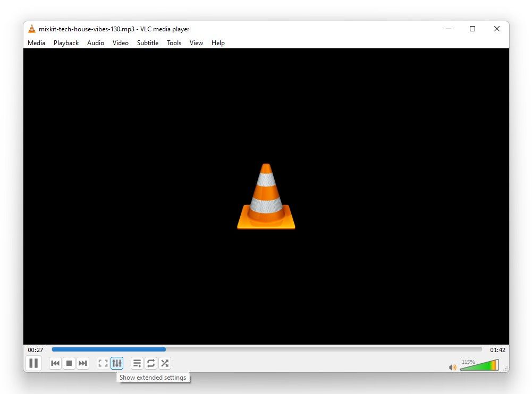This screenshot has width=532, height=394.
Task: Open extended settings panel
Action: tap(117, 363)
